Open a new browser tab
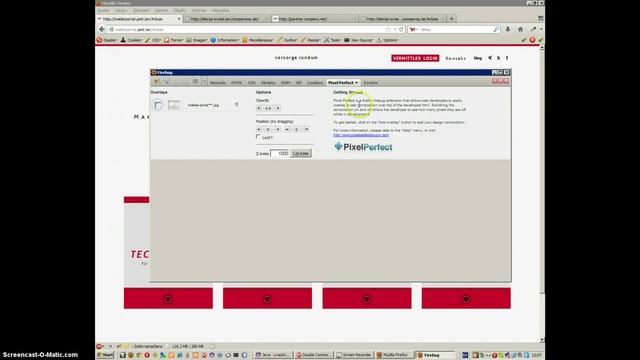The image size is (640, 360). 451,19
